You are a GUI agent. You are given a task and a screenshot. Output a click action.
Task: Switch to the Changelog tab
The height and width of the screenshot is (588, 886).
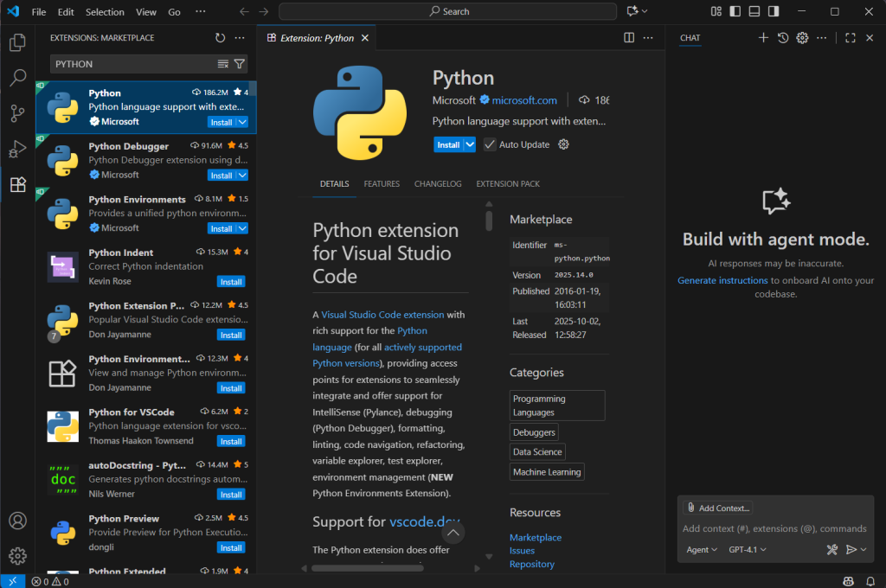(x=438, y=184)
